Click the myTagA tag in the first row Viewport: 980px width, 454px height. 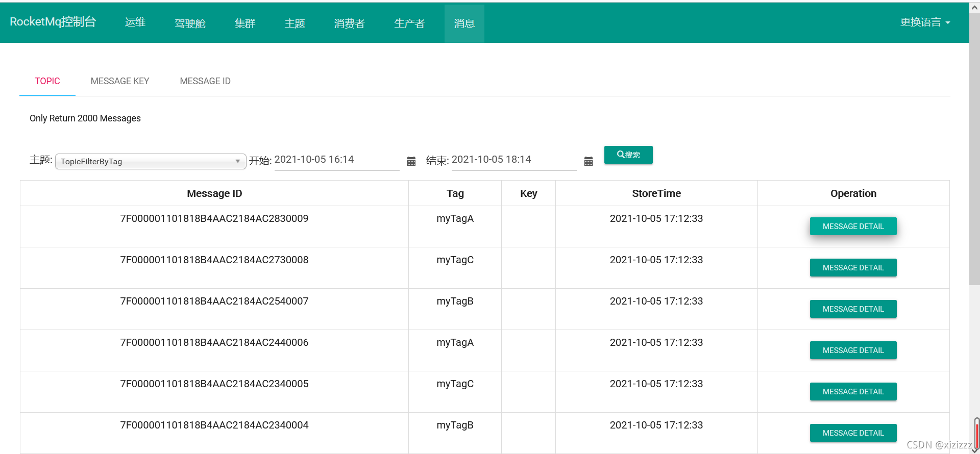click(x=455, y=219)
